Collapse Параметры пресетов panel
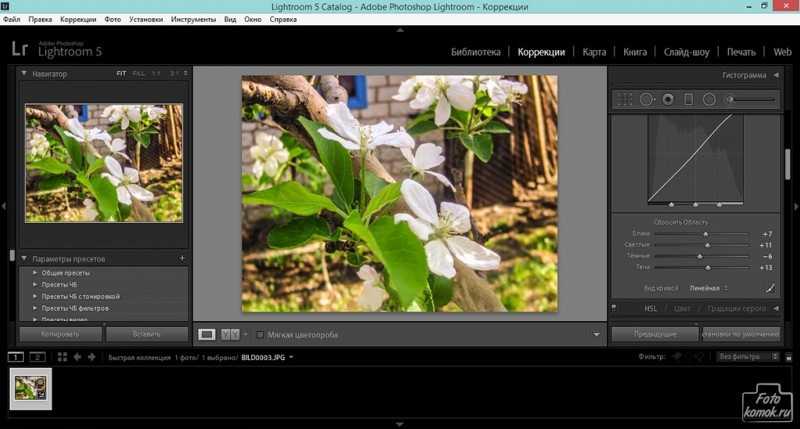The image size is (800, 429). coord(24,259)
